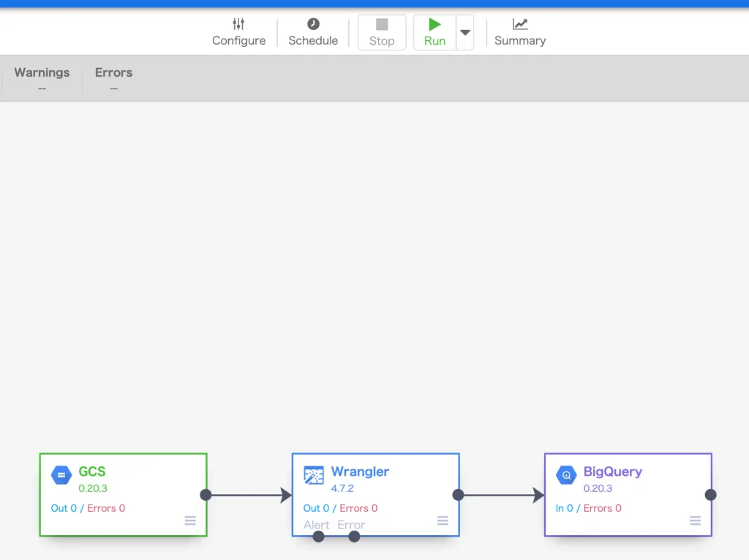
Task: Expand the Run options dropdown arrow
Action: click(464, 32)
